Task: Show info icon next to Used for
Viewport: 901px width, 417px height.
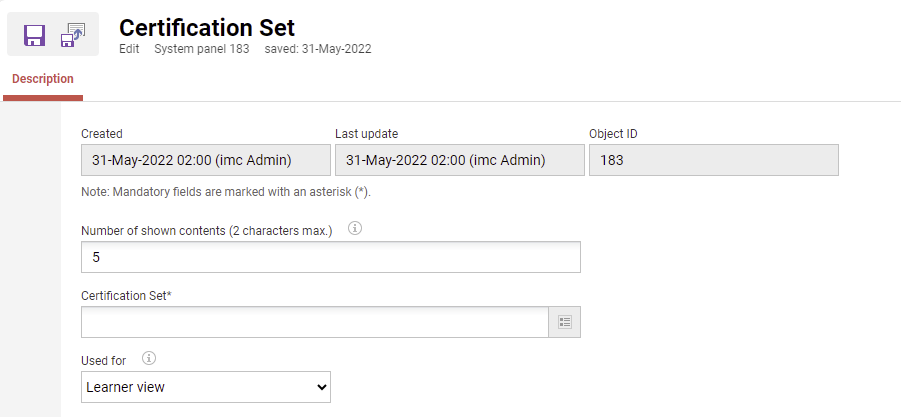Action: point(149,358)
